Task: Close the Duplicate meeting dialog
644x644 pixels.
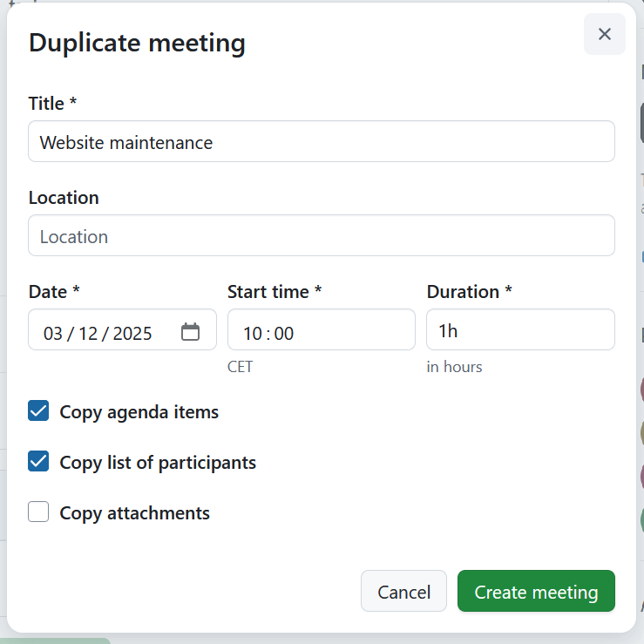Action: coord(604,34)
